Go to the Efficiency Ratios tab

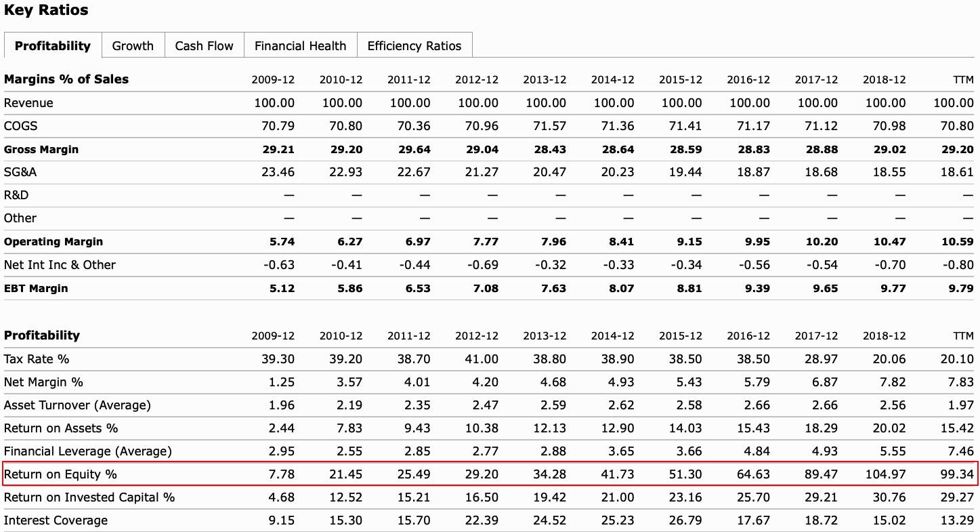pyautogui.click(x=414, y=46)
